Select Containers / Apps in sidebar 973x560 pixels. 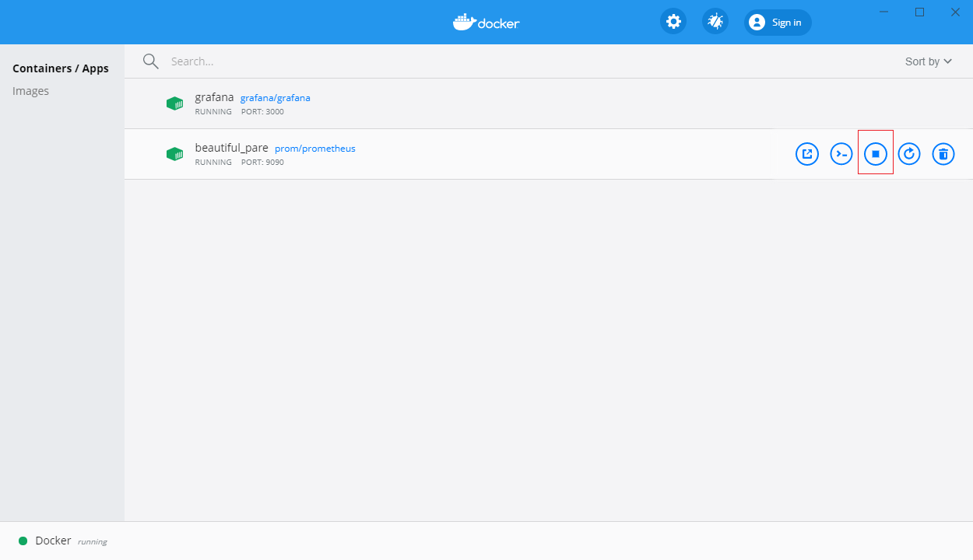tap(61, 68)
